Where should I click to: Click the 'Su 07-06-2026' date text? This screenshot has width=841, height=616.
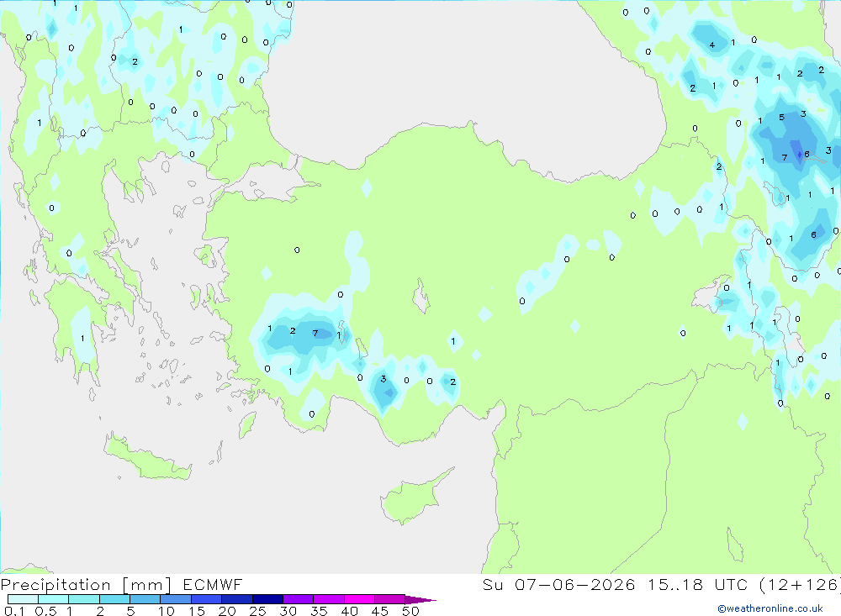coord(558,584)
